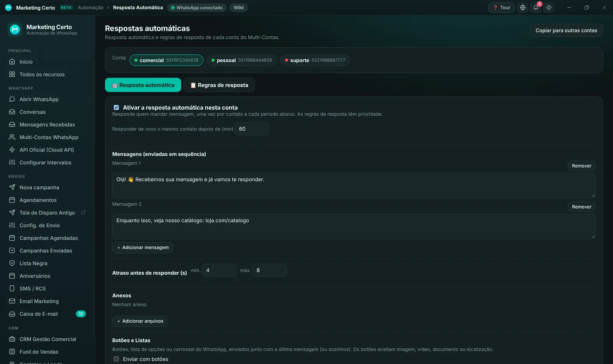613x364 pixels.
Task: Click the Email Marketing envelope icon
Action: 12,301
